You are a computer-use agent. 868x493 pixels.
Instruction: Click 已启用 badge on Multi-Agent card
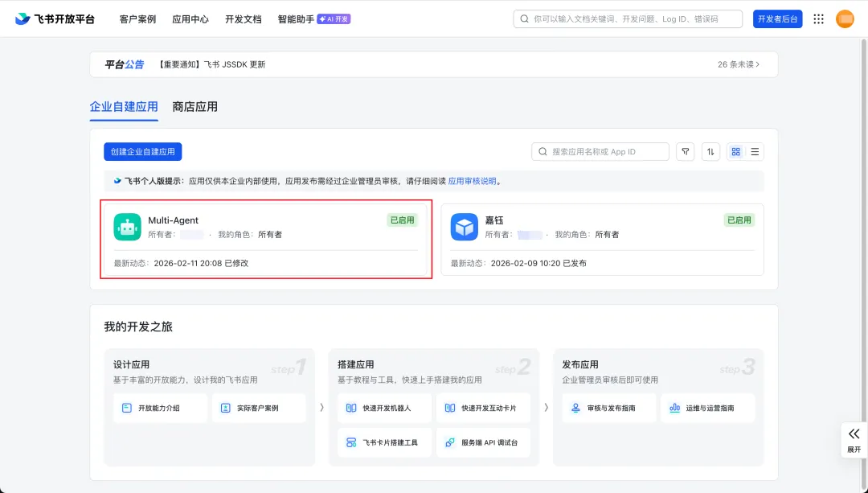403,220
